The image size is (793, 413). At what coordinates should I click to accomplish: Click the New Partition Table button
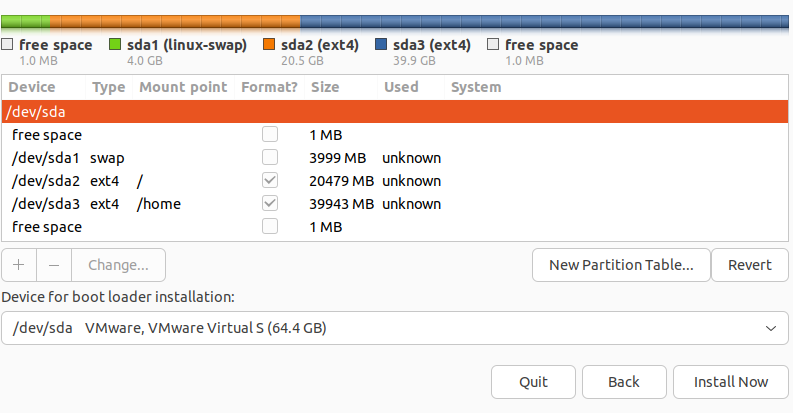tap(621, 265)
